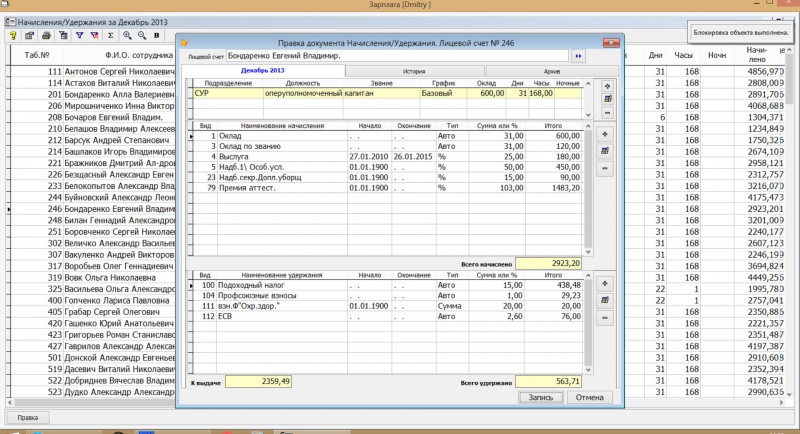This screenshot has width=800, height=434.
Task: Click the Запись button
Action: click(x=541, y=397)
